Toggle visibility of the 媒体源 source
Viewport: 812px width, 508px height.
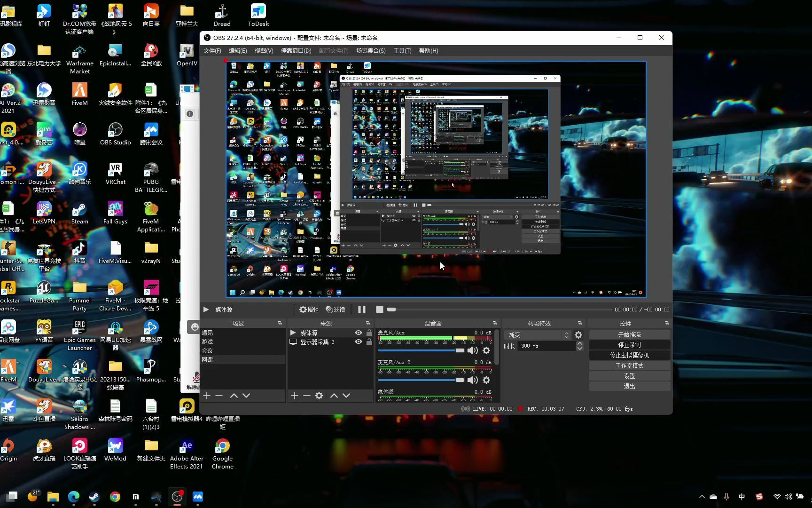[359, 333]
